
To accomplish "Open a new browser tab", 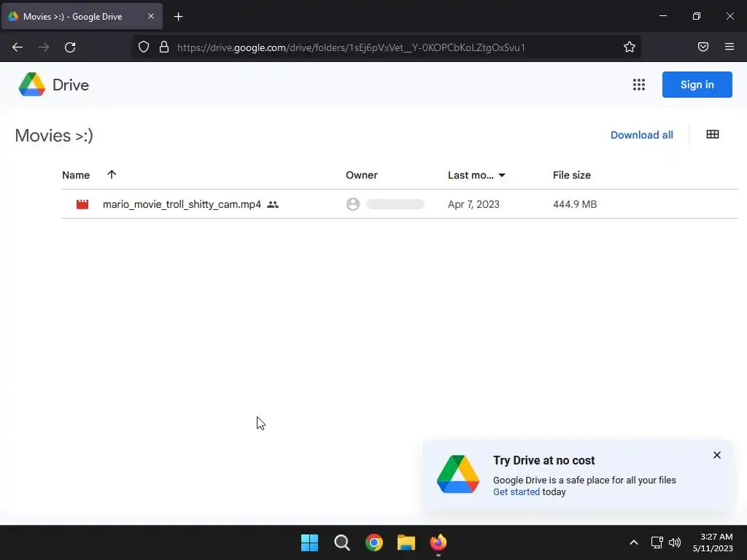I will click(178, 17).
